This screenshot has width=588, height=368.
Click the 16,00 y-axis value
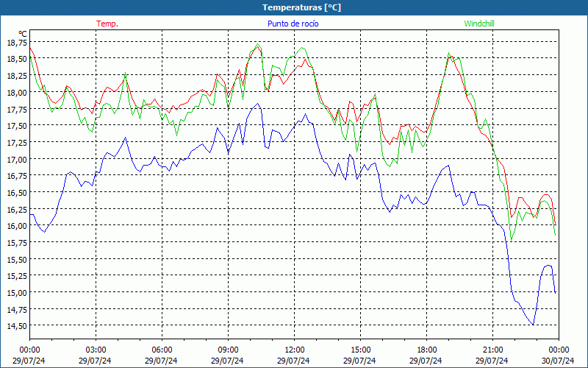coord(17,226)
